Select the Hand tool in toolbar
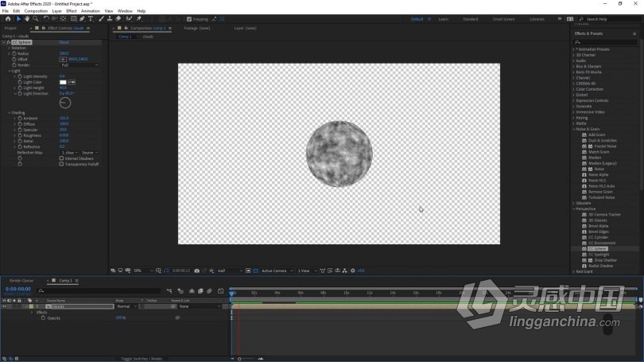 [27, 19]
